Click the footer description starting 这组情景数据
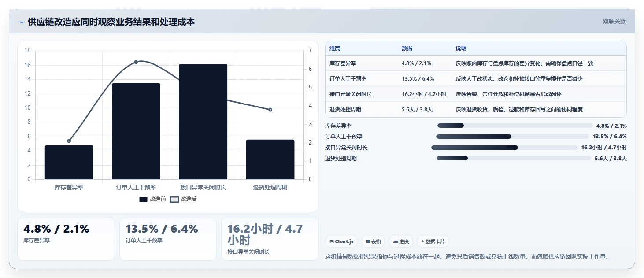 coord(467,256)
